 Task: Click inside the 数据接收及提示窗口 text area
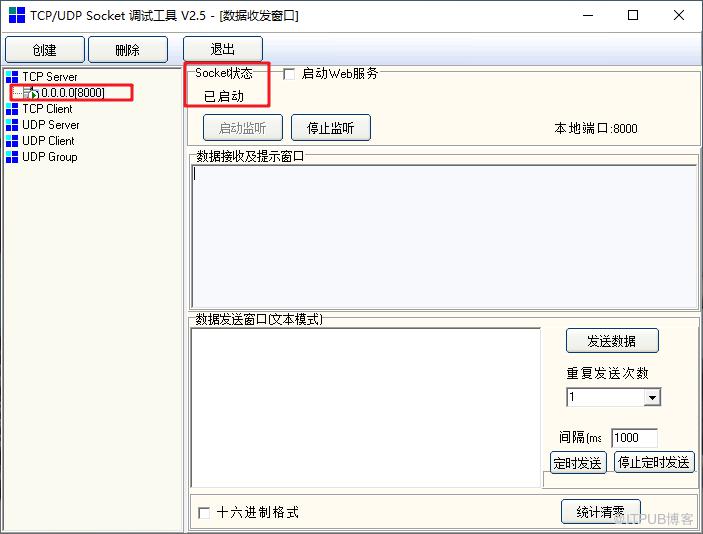coord(444,236)
